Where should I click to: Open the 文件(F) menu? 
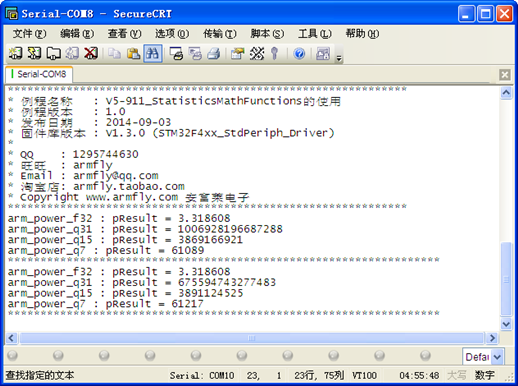click(29, 33)
